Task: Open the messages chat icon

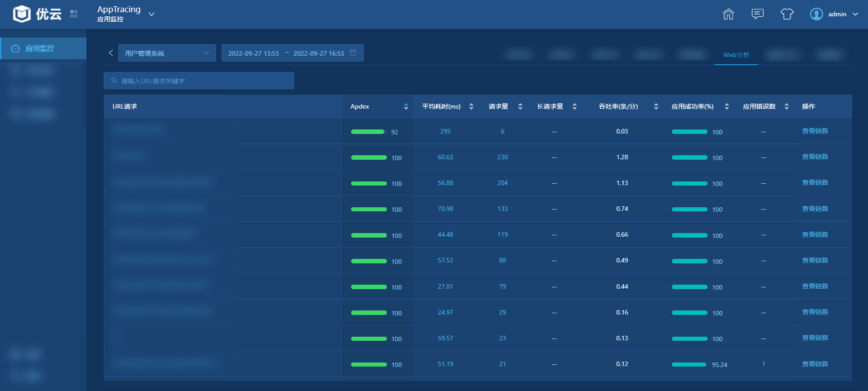Action: coord(757,14)
